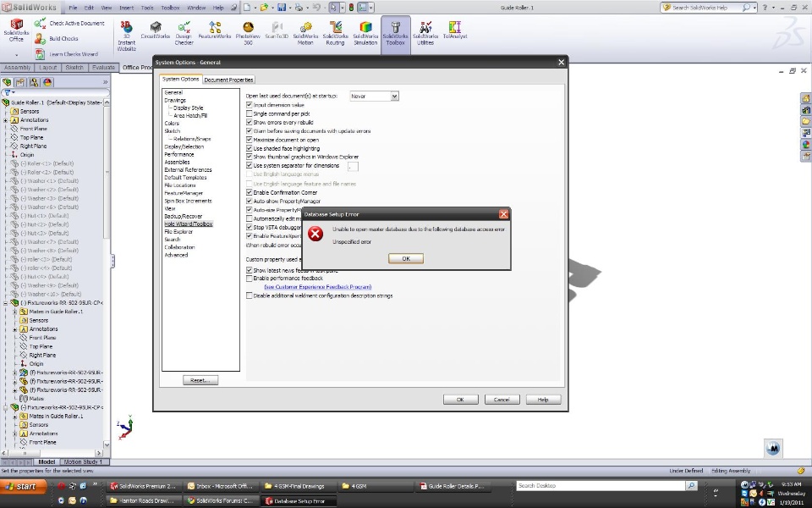Turn on SolidWorks Motion add-in
Screen dimensions: 812x508
pyautogui.click(x=305, y=33)
